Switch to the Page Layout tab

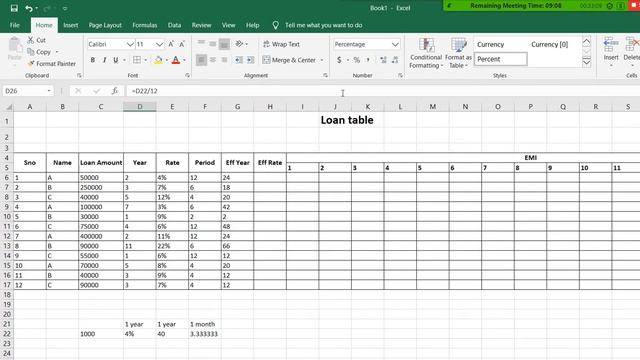(105, 25)
